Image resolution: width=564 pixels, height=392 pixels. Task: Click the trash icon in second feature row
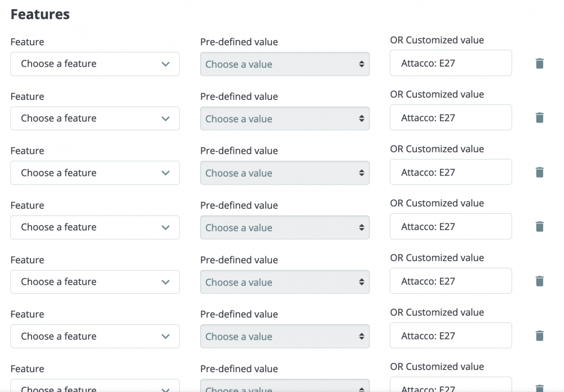coord(539,118)
